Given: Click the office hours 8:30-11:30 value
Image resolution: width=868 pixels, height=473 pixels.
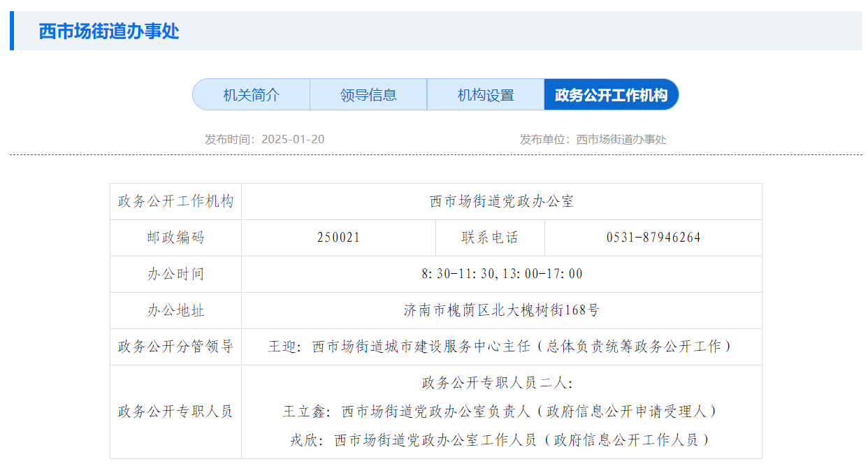Looking at the screenshot, I should pos(501,274).
